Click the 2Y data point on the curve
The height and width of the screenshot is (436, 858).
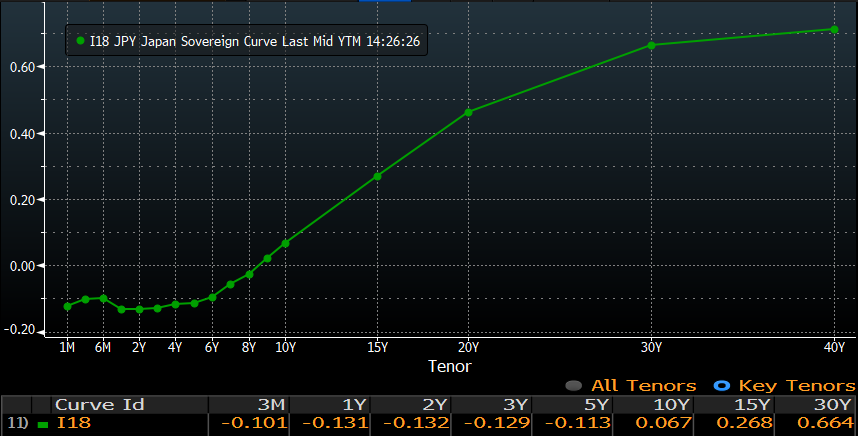coord(140,309)
